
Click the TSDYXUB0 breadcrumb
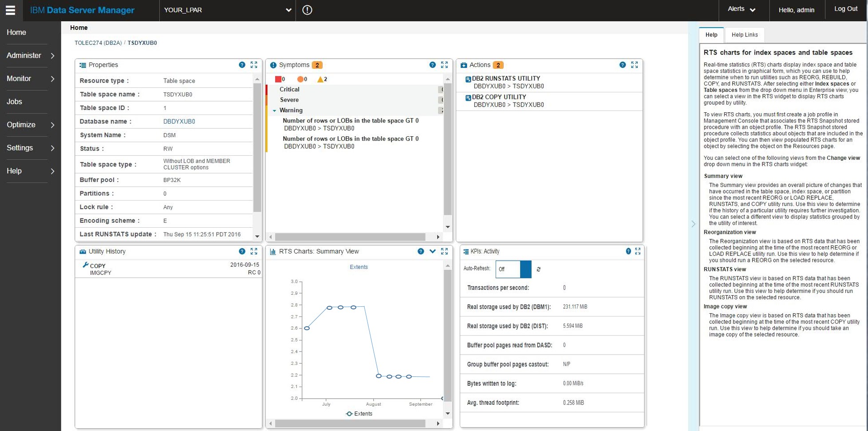[x=142, y=43]
